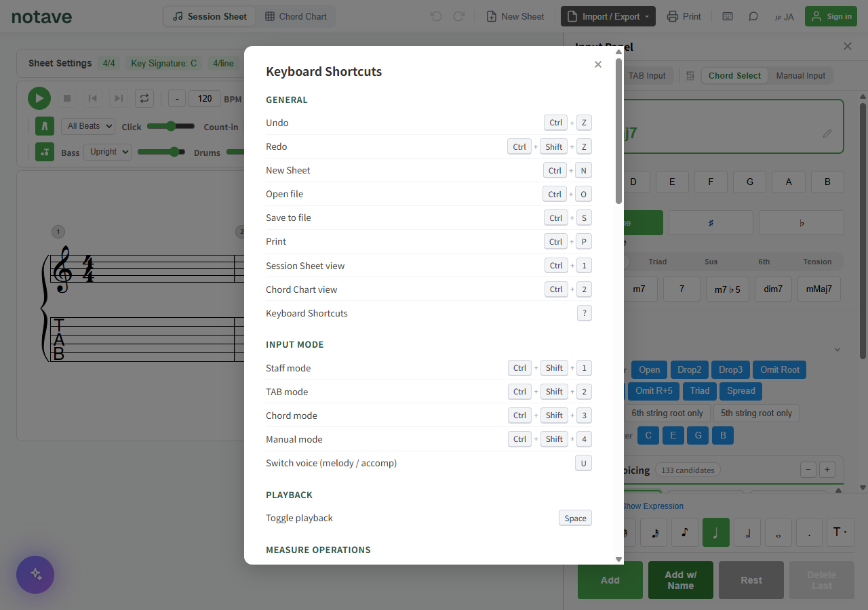Create a New Sheet from the toolbar
868x610 pixels.
515,16
